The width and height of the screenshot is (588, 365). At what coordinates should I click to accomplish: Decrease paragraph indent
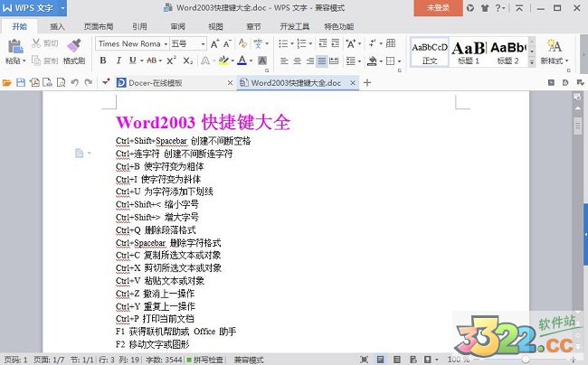pos(323,43)
